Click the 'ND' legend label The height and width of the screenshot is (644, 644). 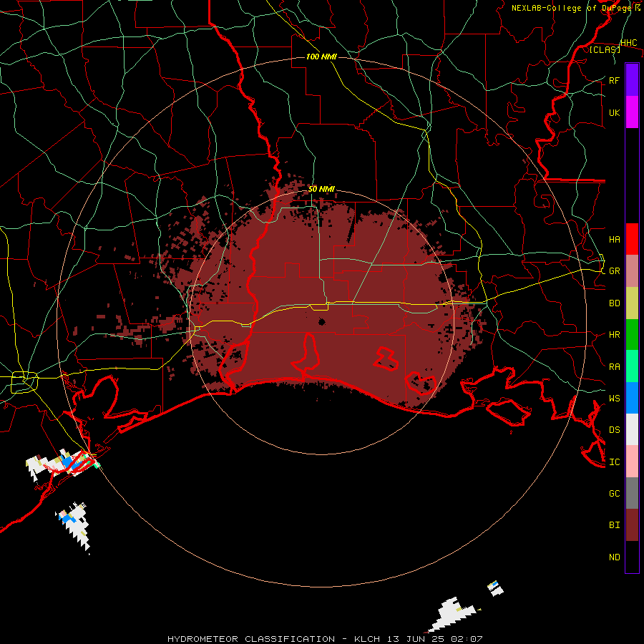click(x=614, y=557)
